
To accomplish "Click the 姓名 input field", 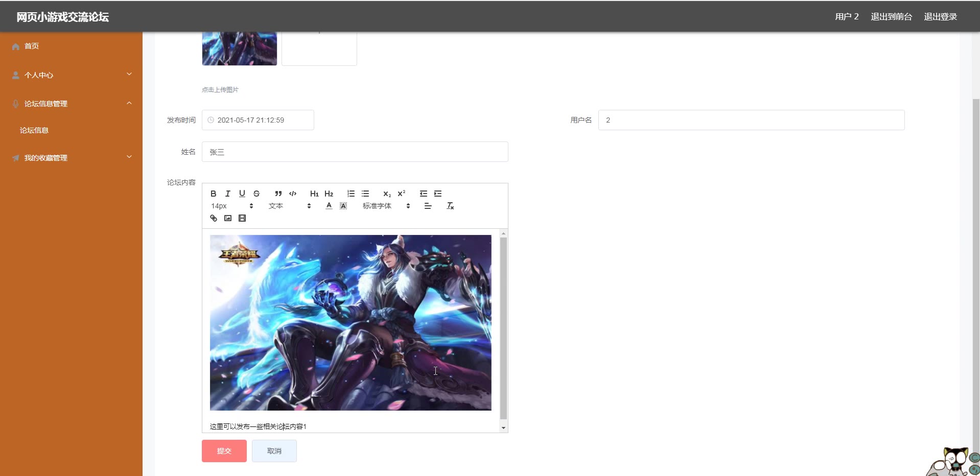I will coord(355,152).
